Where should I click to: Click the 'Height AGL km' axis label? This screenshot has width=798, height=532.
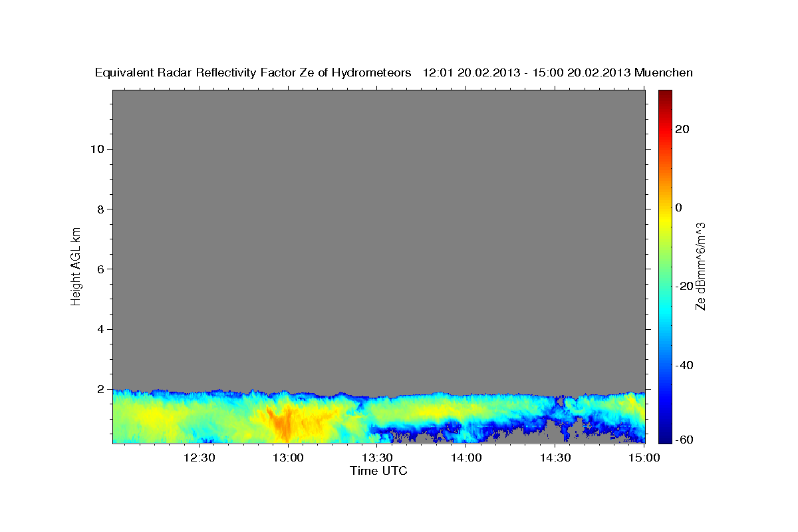click(x=76, y=266)
